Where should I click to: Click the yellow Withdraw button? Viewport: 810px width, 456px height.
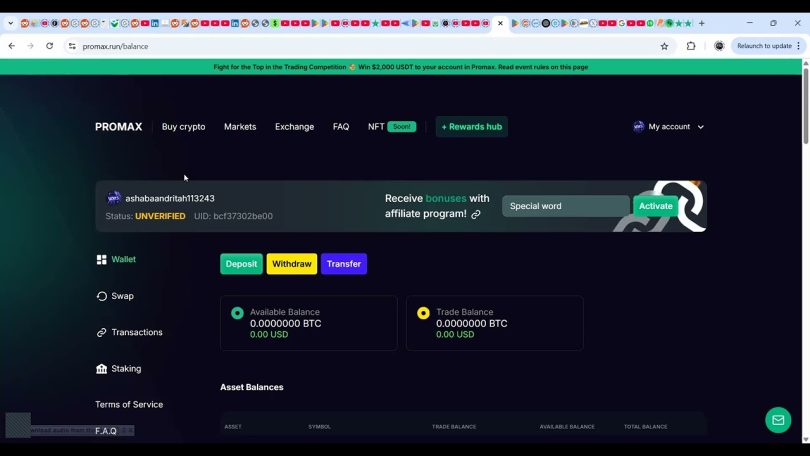292,264
